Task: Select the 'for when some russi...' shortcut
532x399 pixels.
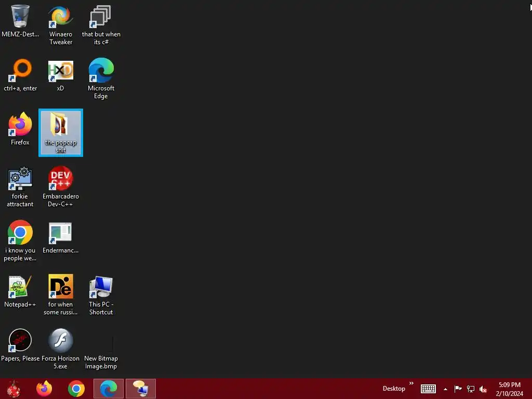Action: [60, 295]
